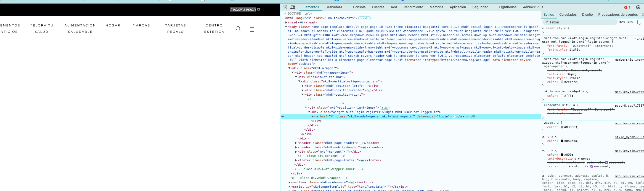Collapse the mkdf-top-bar div
Image resolution: width=644 pixels, height=191 pixels.
click(x=296, y=77)
